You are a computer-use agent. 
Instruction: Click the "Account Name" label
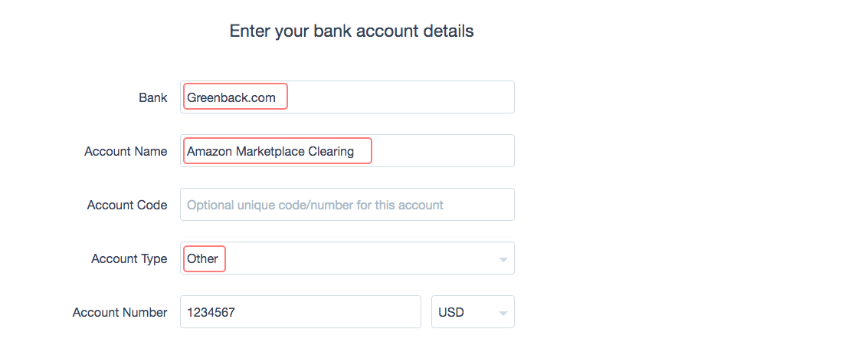[x=126, y=151]
